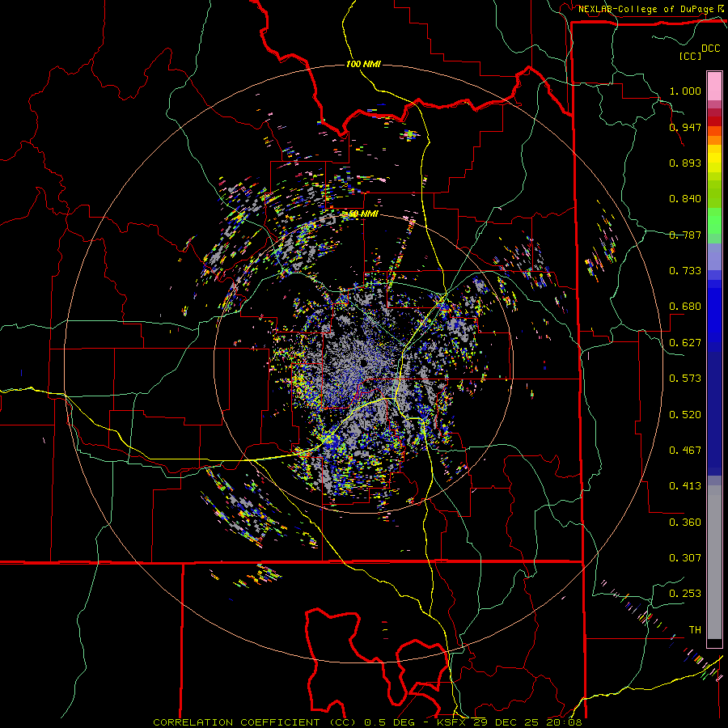Screen dimensions: 728x728
Task: Click the KSFX station identifier in the caption
Action: pos(452,722)
